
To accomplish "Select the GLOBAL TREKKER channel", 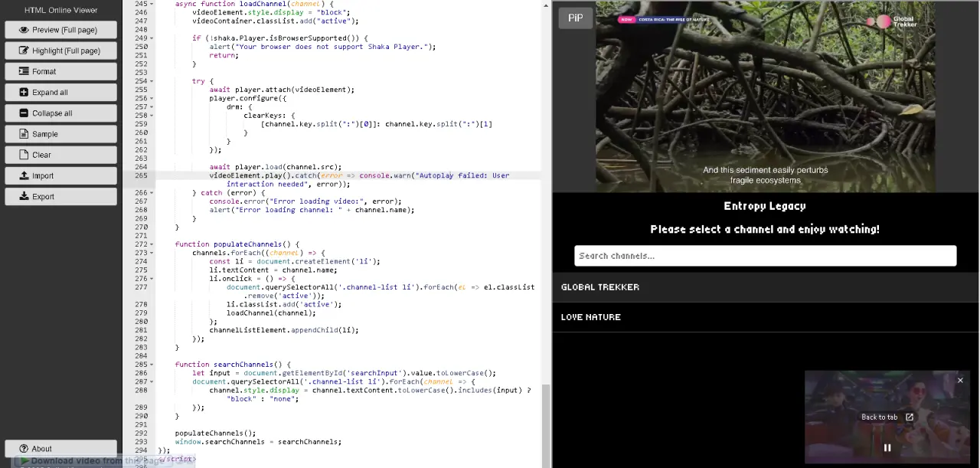I will [766, 287].
